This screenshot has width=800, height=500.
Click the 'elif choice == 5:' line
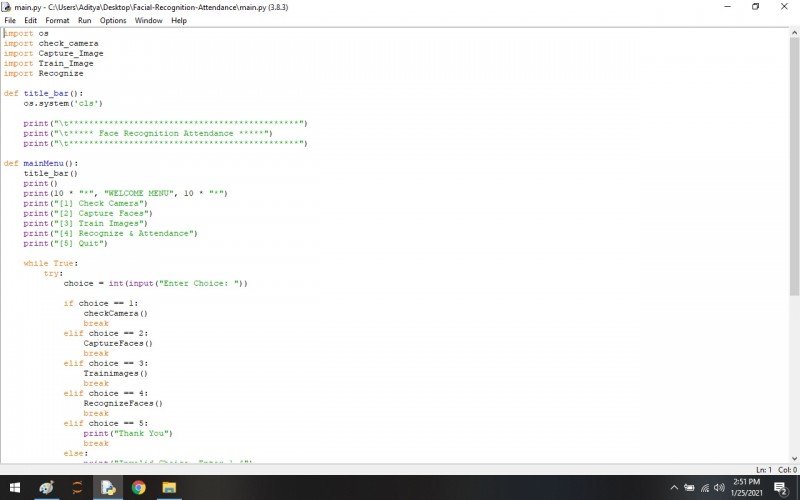106,423
